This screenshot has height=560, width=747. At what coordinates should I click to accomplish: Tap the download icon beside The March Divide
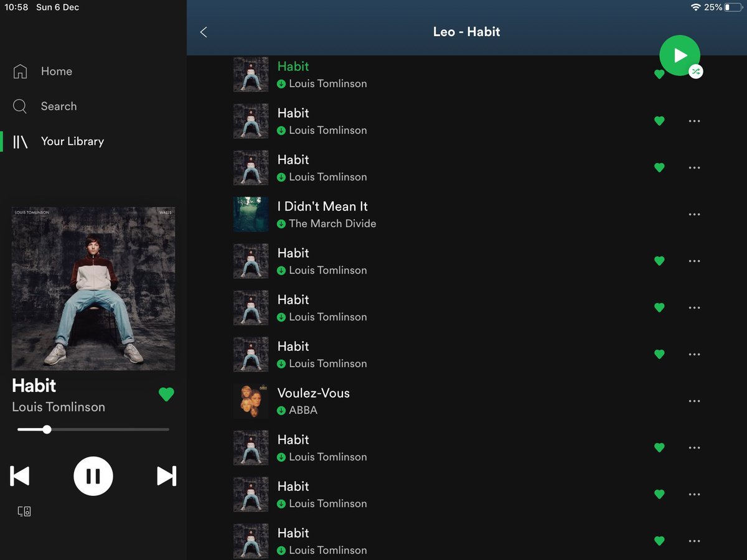pyautogui.click(x=281, y=224)
